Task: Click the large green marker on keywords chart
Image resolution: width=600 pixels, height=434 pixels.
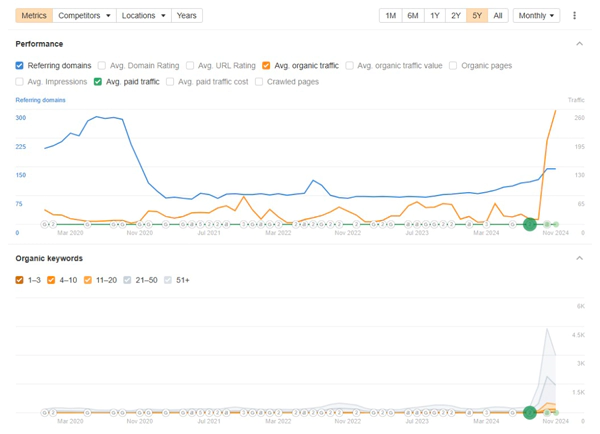Action: click(x=530, y=412)
